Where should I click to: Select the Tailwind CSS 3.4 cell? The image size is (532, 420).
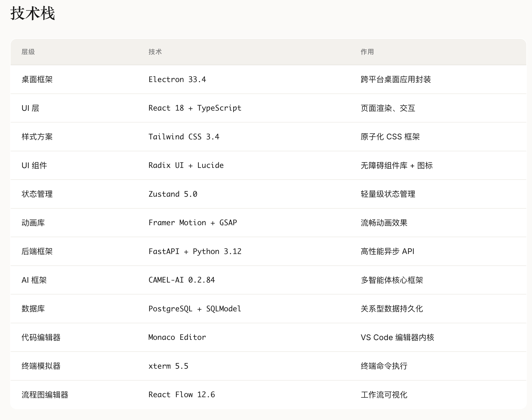click(184, 137)
